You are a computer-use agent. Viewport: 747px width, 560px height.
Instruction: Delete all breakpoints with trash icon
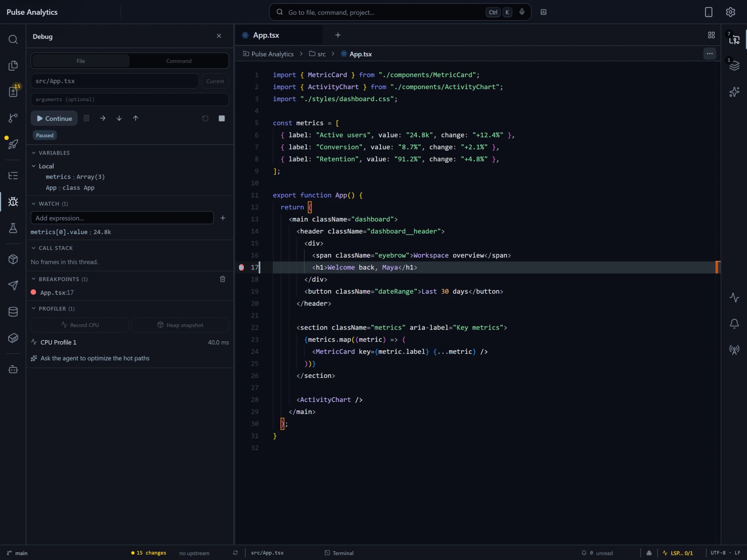223,279
